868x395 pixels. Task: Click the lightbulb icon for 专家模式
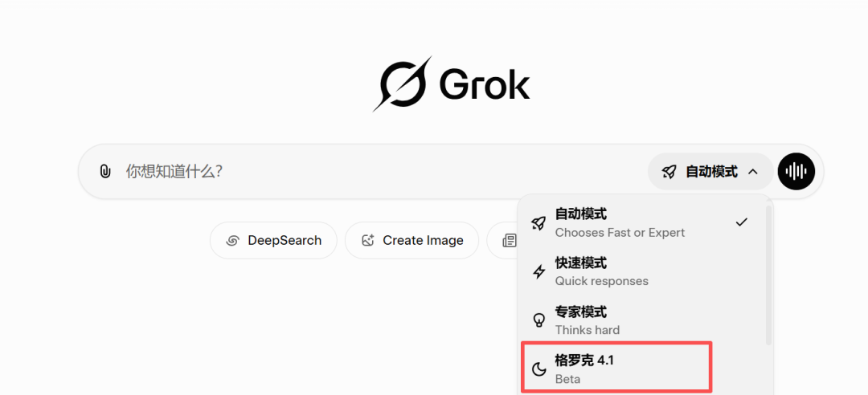[x=539, y=320]
